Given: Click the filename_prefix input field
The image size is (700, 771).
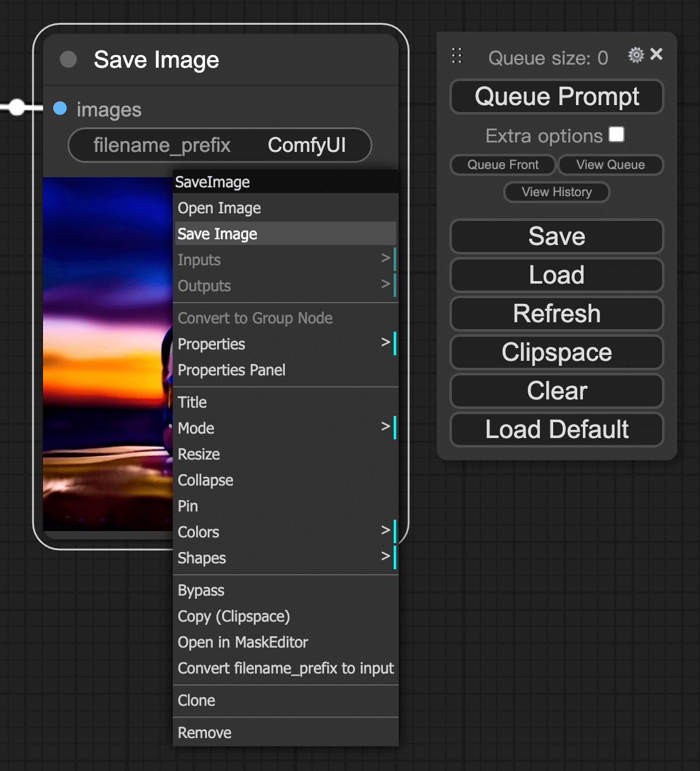Looking at the screenshot, I should (220, 145).
